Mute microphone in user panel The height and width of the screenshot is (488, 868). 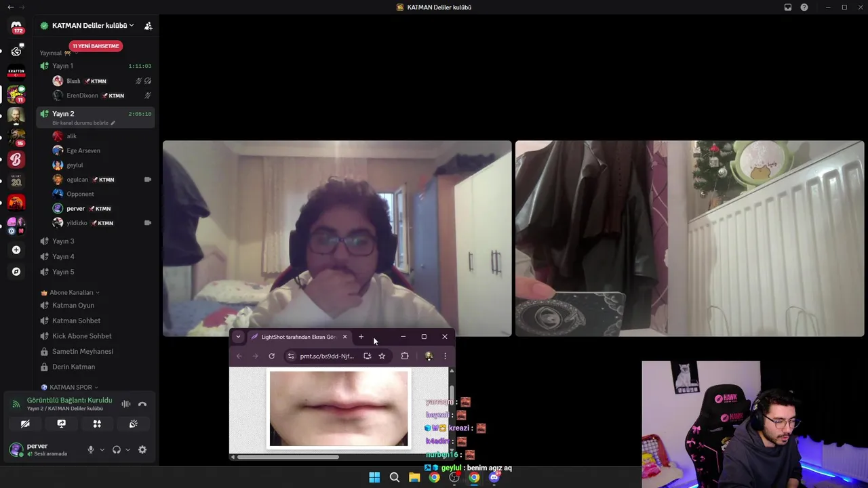(91, 449)
